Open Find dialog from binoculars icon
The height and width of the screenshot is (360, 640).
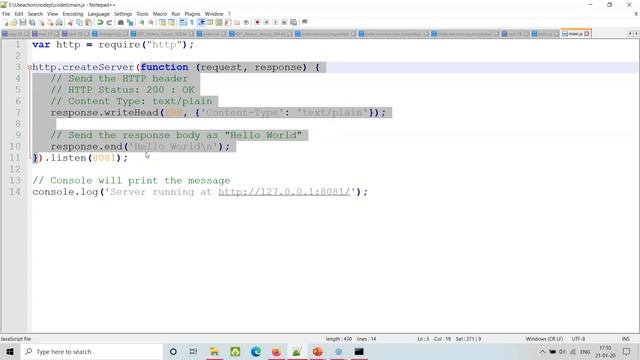point(121,22)
